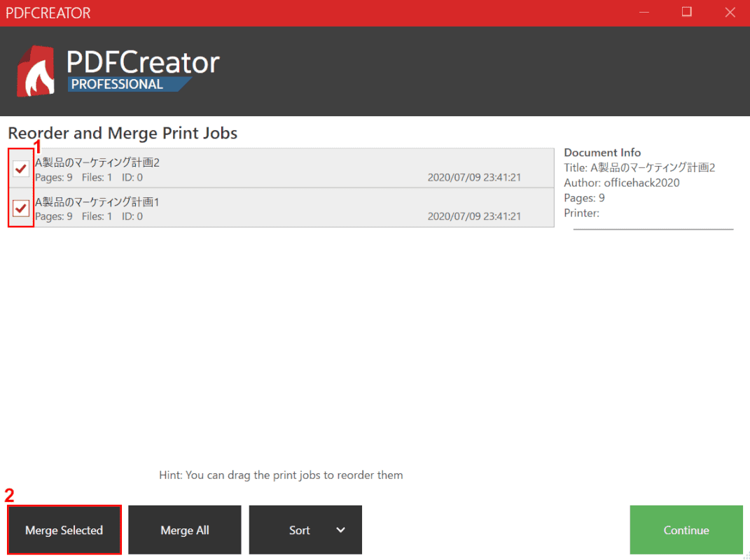
Task: Close the PDFCREATOR window
Action: pos(730,13)
